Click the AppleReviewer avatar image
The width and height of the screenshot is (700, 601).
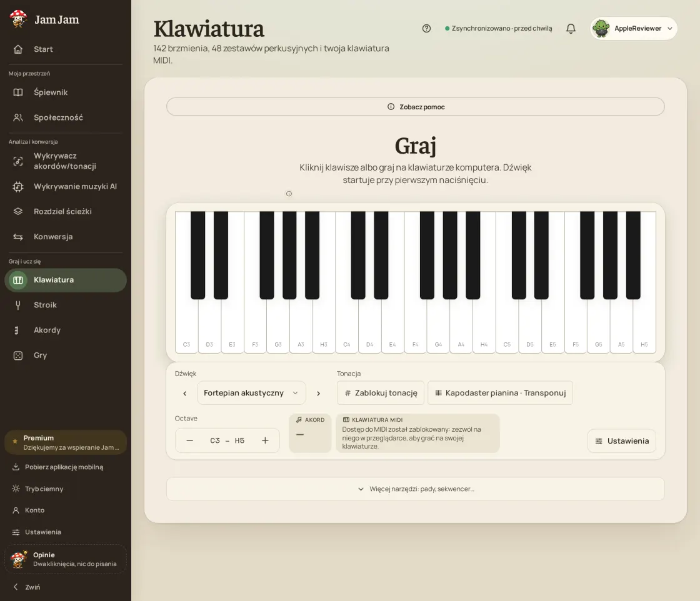(601, 29)
